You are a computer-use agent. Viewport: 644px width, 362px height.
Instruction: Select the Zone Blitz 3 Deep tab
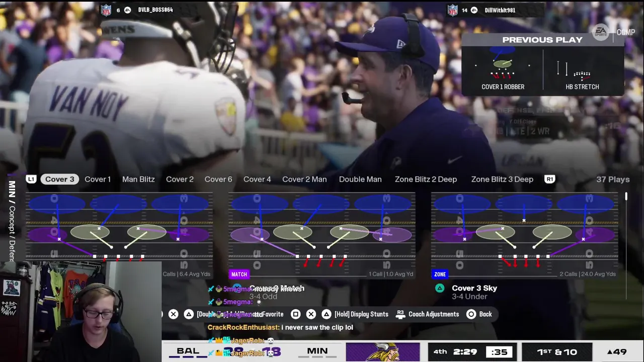coord(502,179)
